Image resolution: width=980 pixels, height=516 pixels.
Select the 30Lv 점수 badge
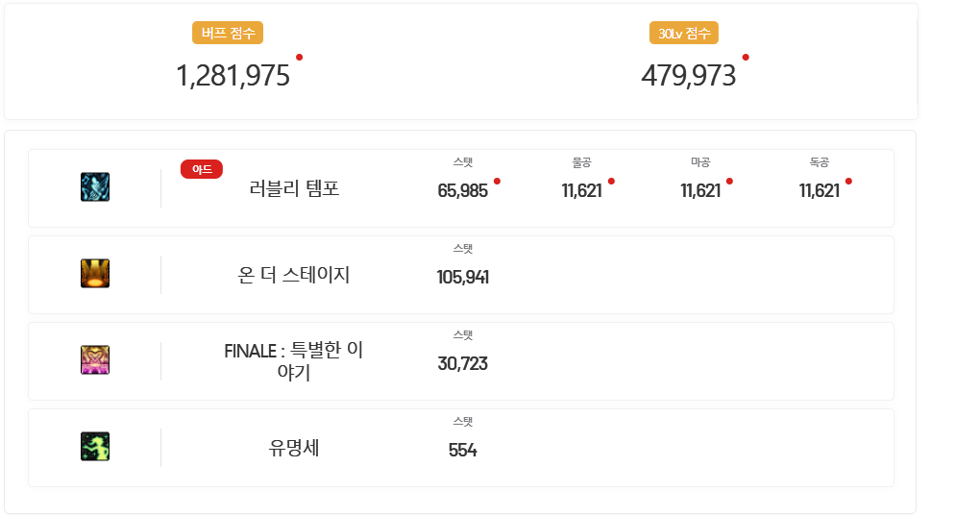coord(684,33)
